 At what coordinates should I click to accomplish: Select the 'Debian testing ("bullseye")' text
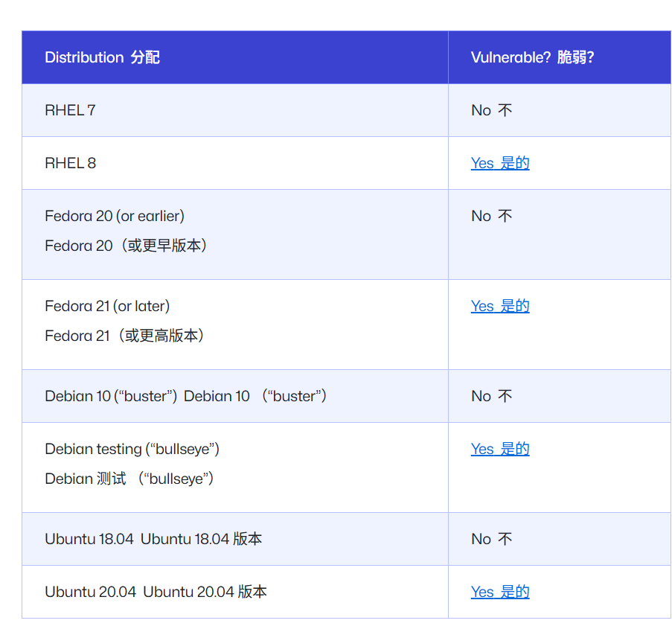pyautogui.click(x=132, y=449)
